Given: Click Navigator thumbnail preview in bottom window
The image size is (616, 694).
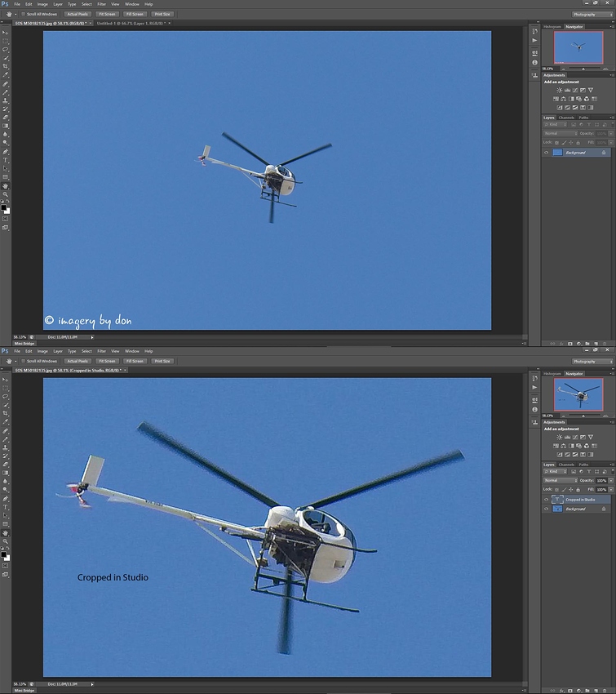Looking at the screenshot, I should 578,394.
